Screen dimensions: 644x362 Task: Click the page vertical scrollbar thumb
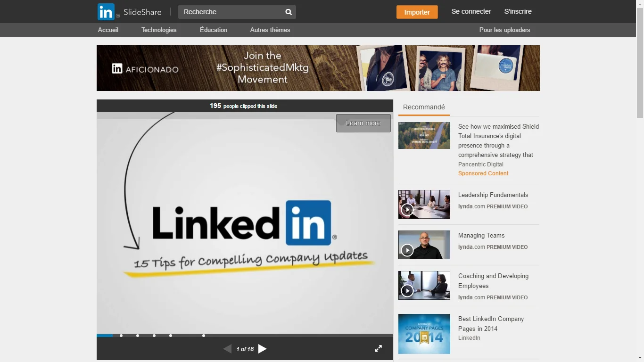coord(640,62)
